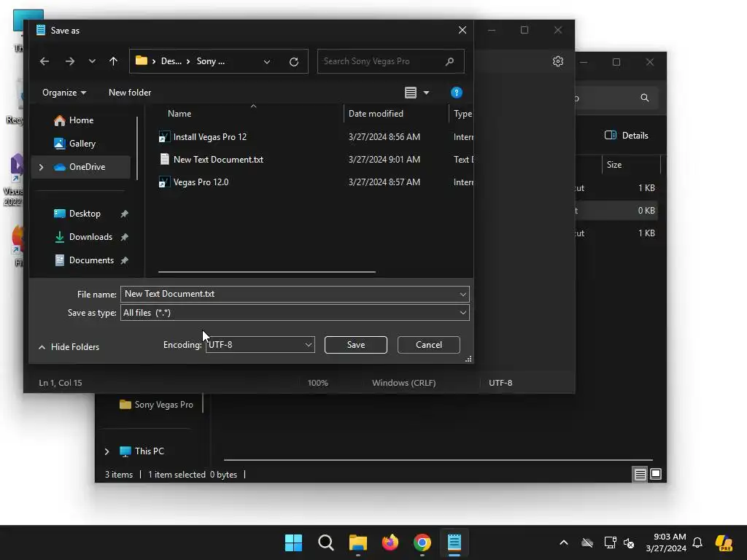Click the New Text Document.txt file icon

(x=164, y=160)
